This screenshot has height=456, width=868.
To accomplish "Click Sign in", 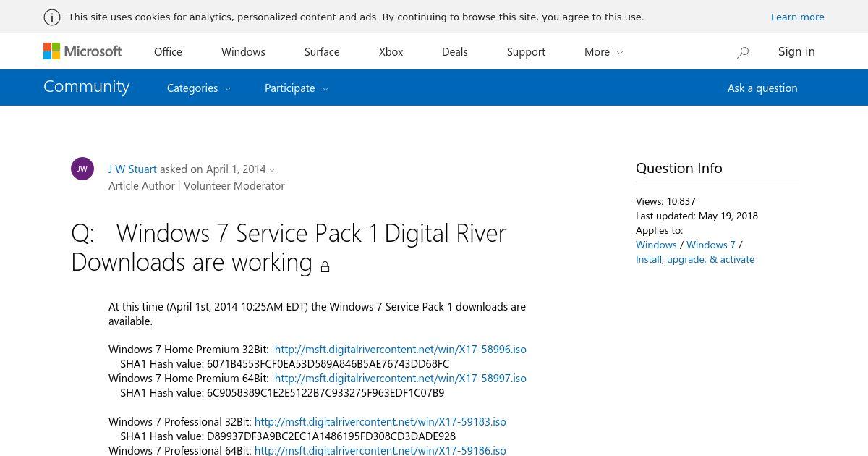I will pyautogui.click(x=796, y=51).
